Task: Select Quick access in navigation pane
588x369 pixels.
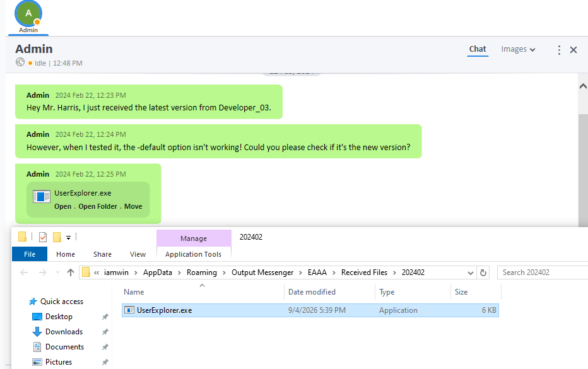Action: click(x=62, y=301)
